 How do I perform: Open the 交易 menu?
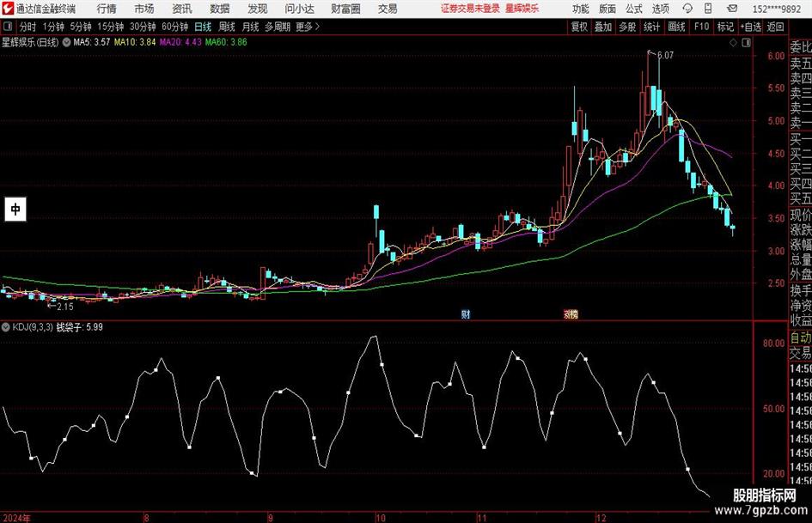(388, 9)
